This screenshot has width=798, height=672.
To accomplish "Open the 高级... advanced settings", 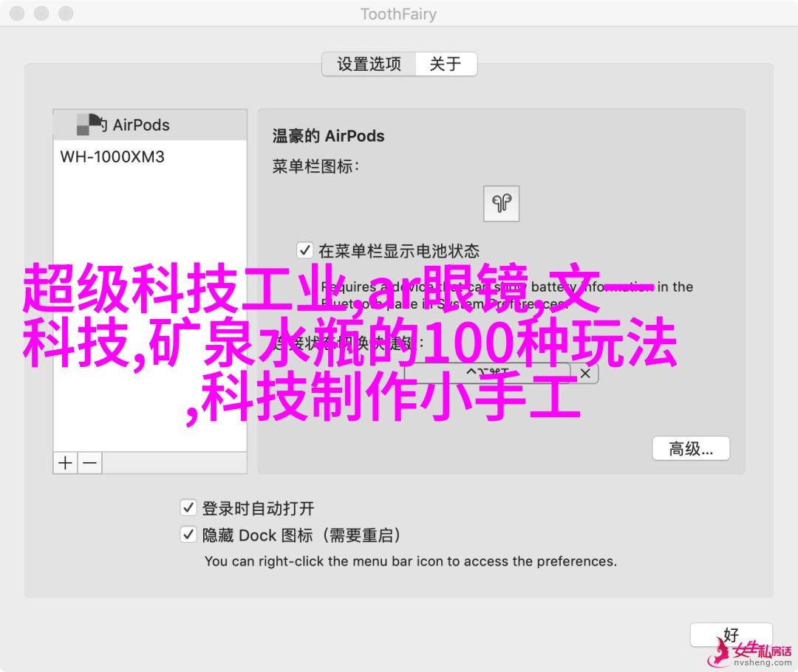I will pos(691,449).
